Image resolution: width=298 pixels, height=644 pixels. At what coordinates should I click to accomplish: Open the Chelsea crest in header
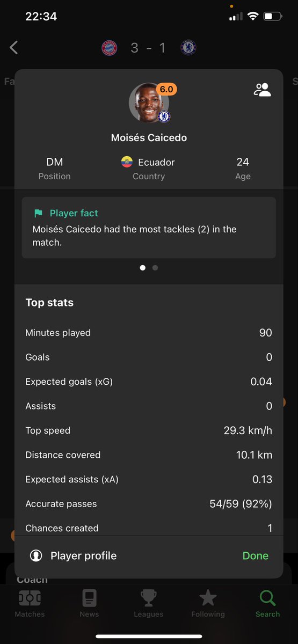coord(188,48)
